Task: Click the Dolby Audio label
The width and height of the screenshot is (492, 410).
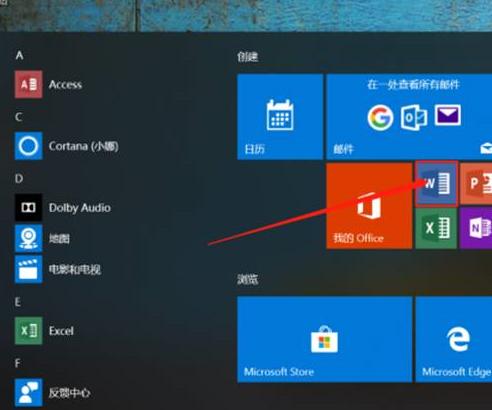Action: (80, 208)
